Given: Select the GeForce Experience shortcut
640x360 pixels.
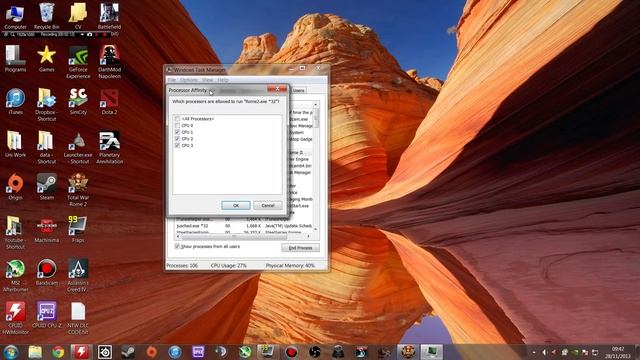Looking at the screenshot, I should tap(78, 61).
